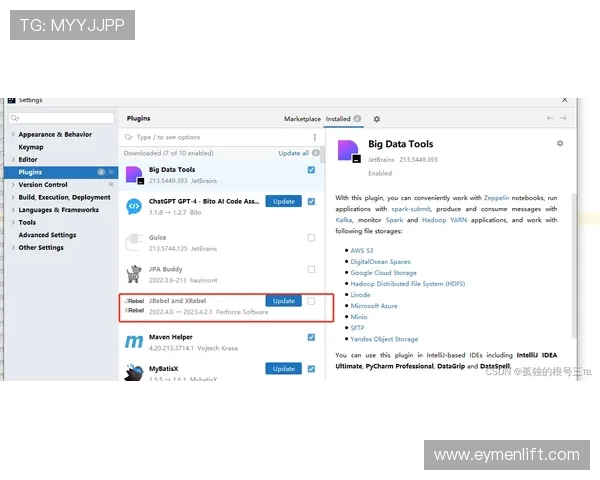Switch to the Installed tab
This screenshot has height=480, width=600.
click(x=338, y=119)
